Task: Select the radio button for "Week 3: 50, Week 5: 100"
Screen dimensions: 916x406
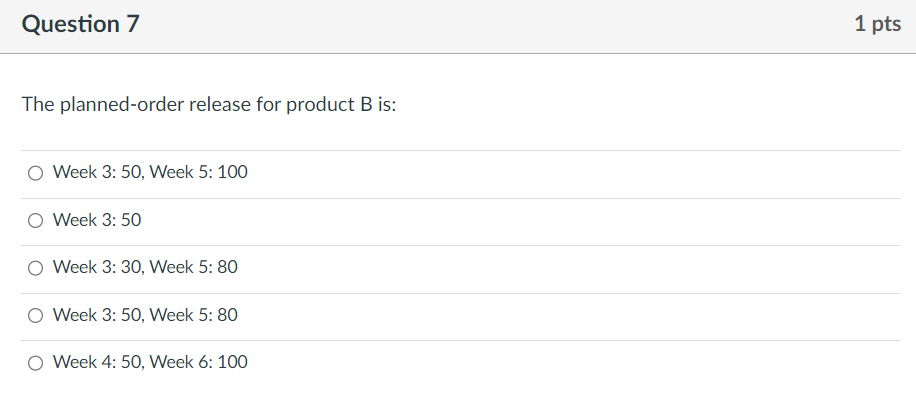Action: [x=36, y=173]
